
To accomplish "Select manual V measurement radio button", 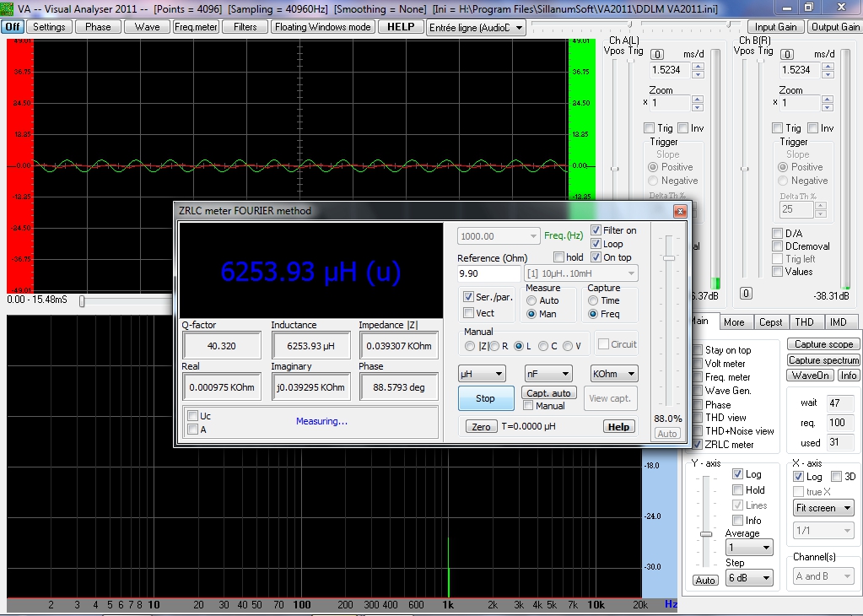I will pos(568,346).
